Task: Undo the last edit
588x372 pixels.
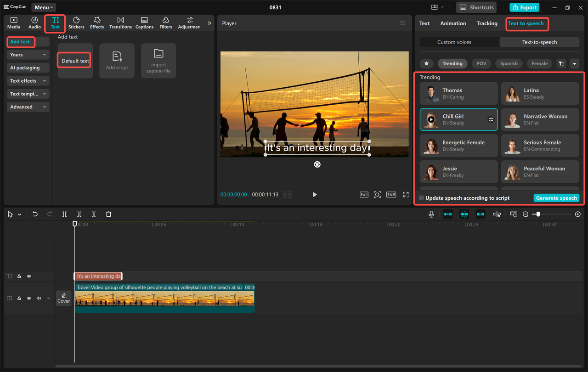Action: 35,214
